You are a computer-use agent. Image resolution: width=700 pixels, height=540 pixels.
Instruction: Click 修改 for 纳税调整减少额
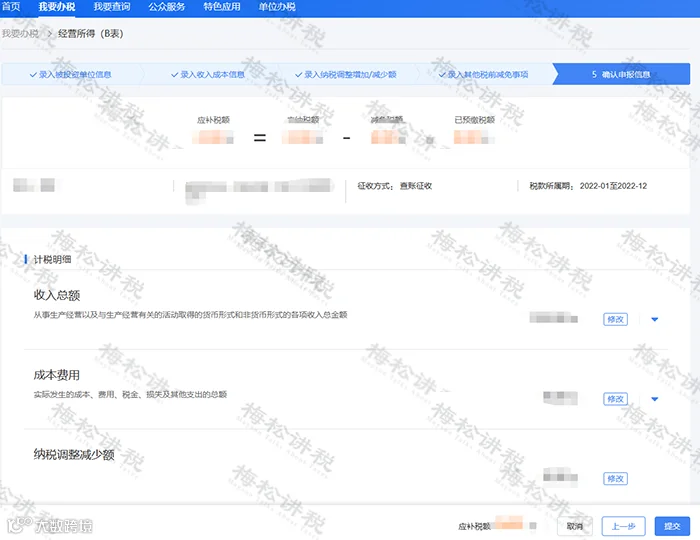[615, 478]
